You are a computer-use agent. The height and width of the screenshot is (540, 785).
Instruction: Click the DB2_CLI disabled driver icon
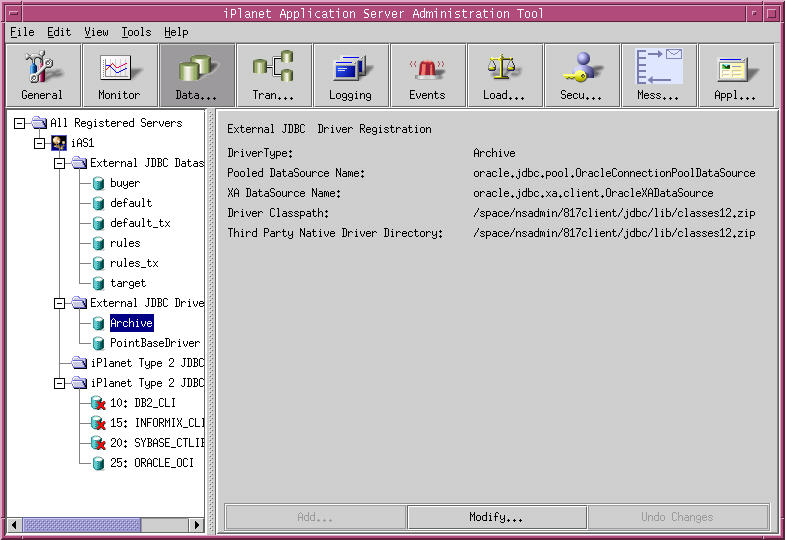pyautogui.click(x=99, y=403)
